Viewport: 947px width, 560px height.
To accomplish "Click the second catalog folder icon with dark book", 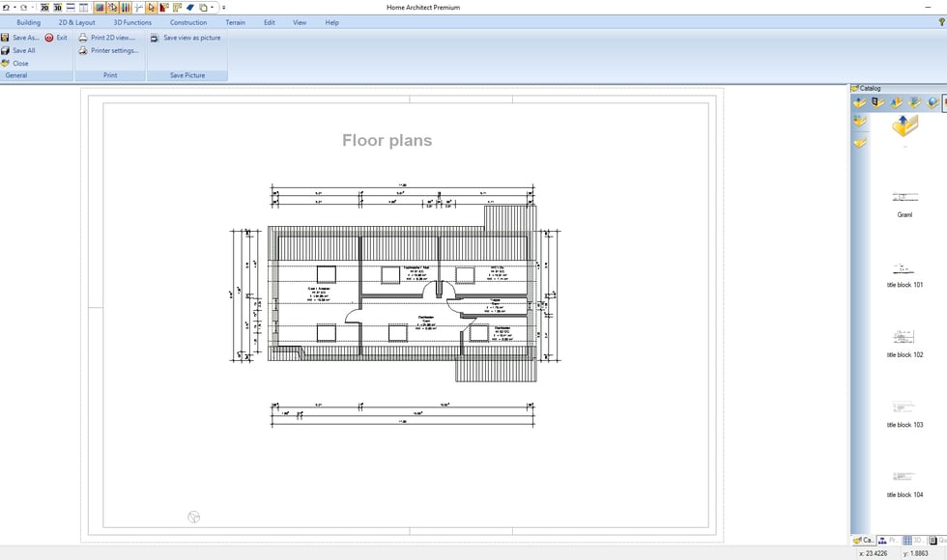I will click(x=877, y=103).
